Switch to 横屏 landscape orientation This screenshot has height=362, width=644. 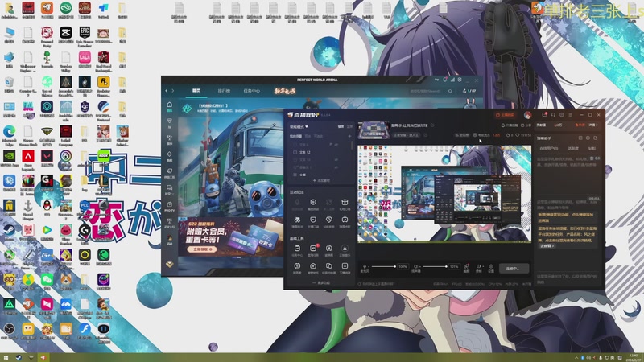341,127
